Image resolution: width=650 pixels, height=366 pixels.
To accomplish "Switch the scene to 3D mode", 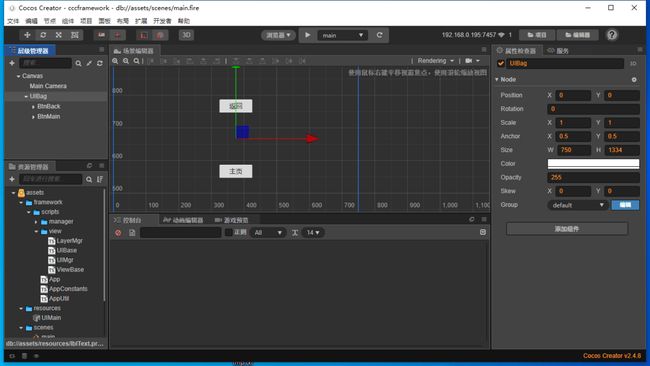I will (186, 35).
